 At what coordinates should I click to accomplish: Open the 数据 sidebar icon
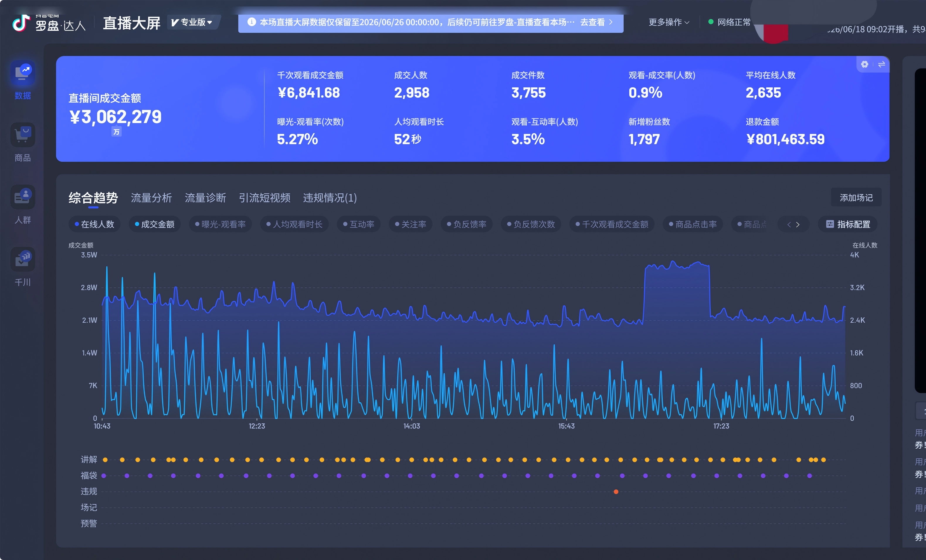click(x=23, y=73)
